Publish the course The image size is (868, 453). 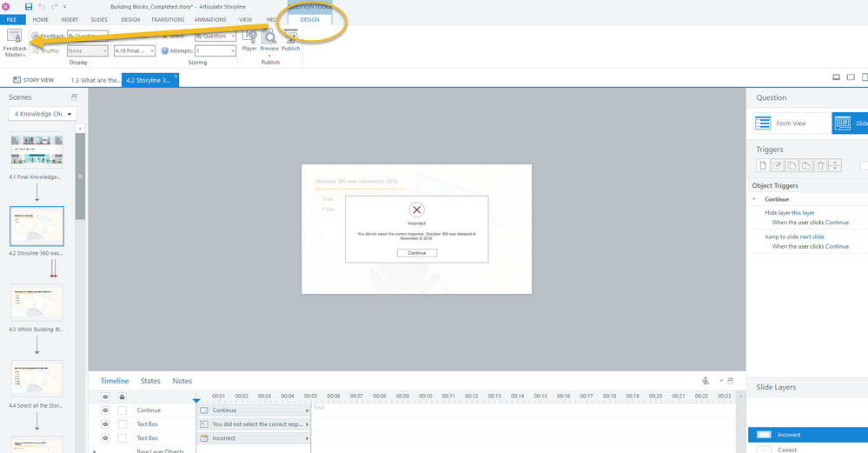coord(290,41)
